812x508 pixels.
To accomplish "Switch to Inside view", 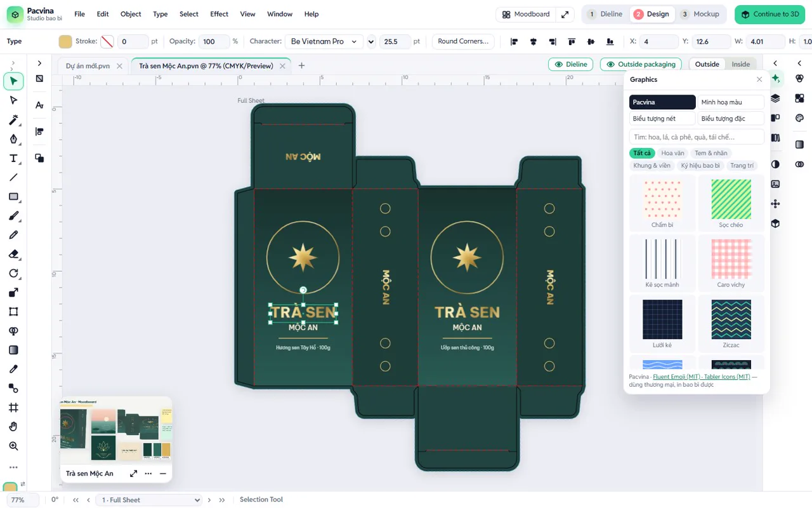I will (x=740, y=64).
